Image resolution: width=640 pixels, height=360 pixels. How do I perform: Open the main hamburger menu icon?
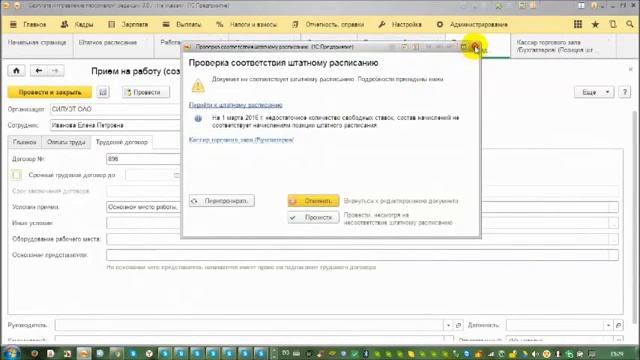[13, 24]
